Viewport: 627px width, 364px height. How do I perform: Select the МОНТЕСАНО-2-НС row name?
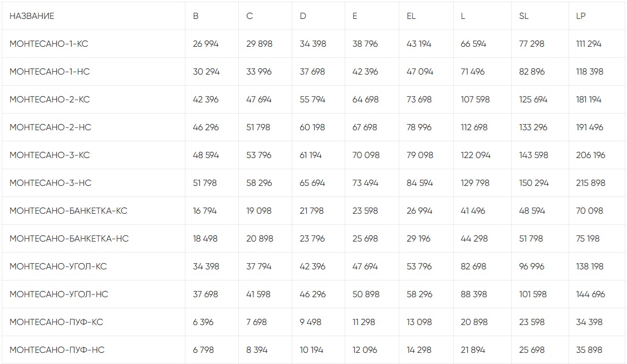pos(50,127)
